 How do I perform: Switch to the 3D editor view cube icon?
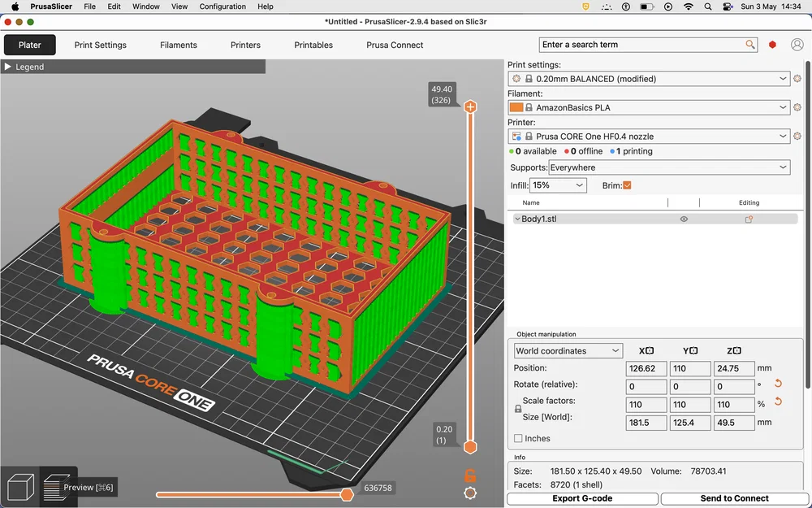(x=20, y=487)
